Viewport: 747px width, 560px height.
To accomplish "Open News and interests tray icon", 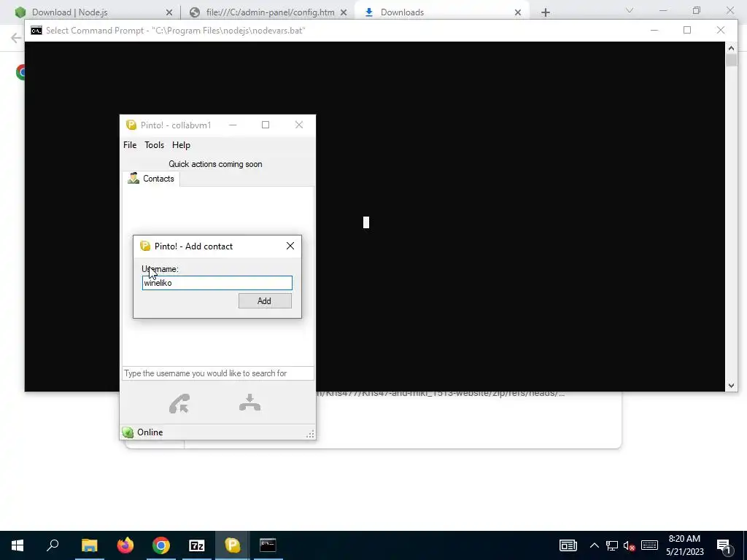I will point(568,545).
